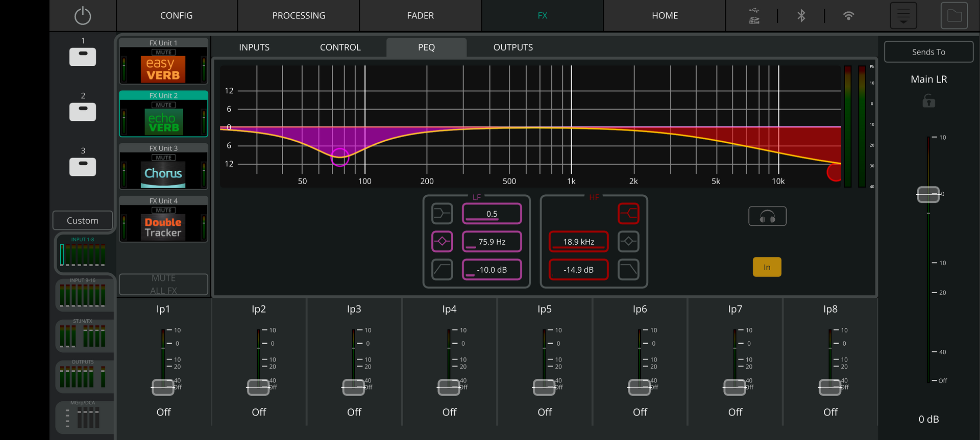This screenshot has height=440, width=980.
Task: Tap the Ip3 send fader knob
Action: (354, 387)
